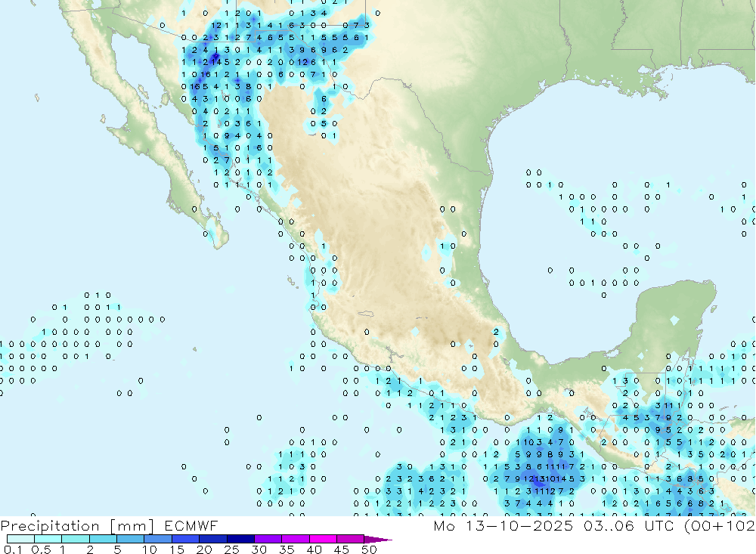Pick the 10–15 mm legend color box
756x554 pixels.
point(158,539)
